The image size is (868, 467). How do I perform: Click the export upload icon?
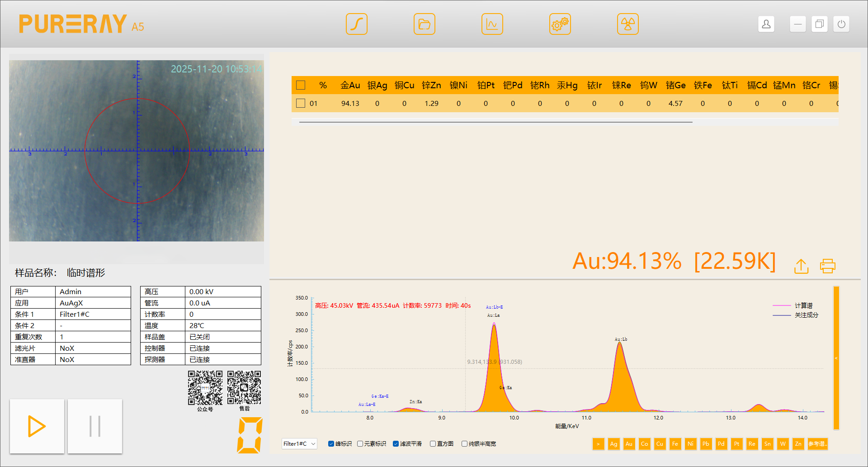tap(801, 266)
